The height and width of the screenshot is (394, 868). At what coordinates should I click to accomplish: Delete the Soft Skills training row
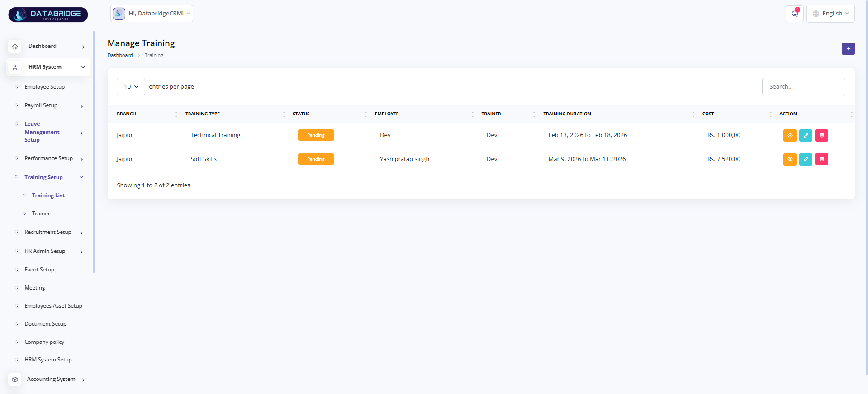(x=821, y=159)
